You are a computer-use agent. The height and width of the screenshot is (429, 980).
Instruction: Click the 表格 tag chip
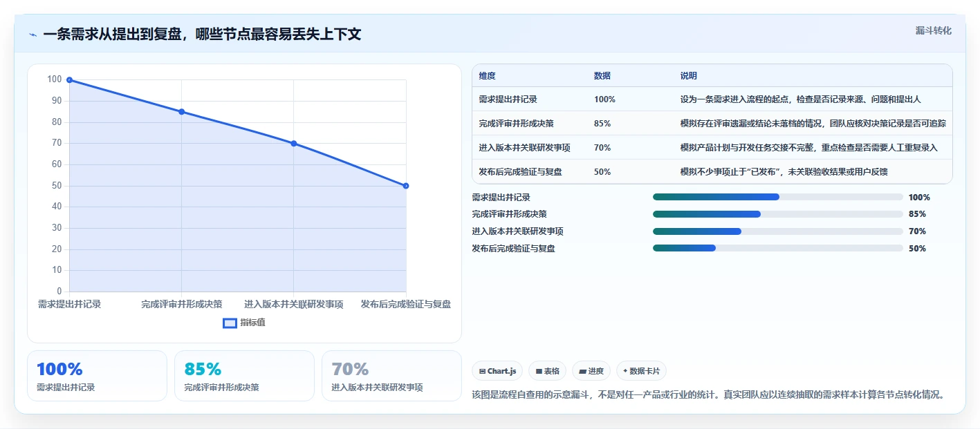(547, 371)
